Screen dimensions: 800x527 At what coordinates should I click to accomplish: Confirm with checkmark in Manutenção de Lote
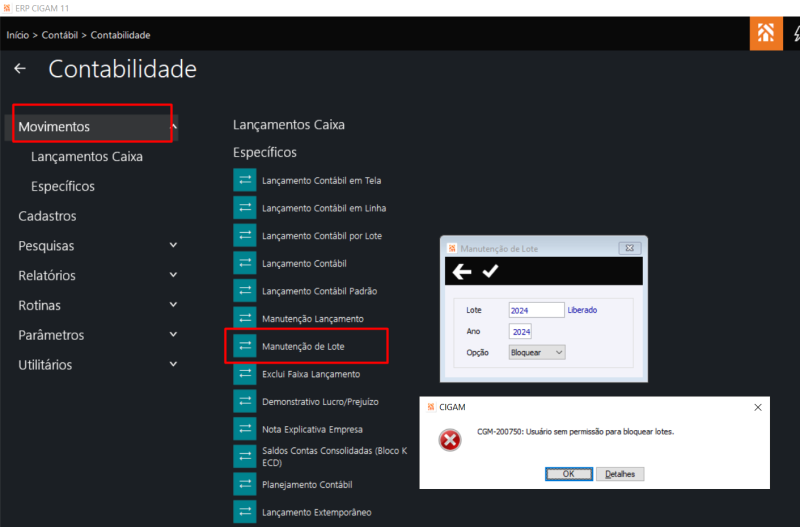click(490, 271)
